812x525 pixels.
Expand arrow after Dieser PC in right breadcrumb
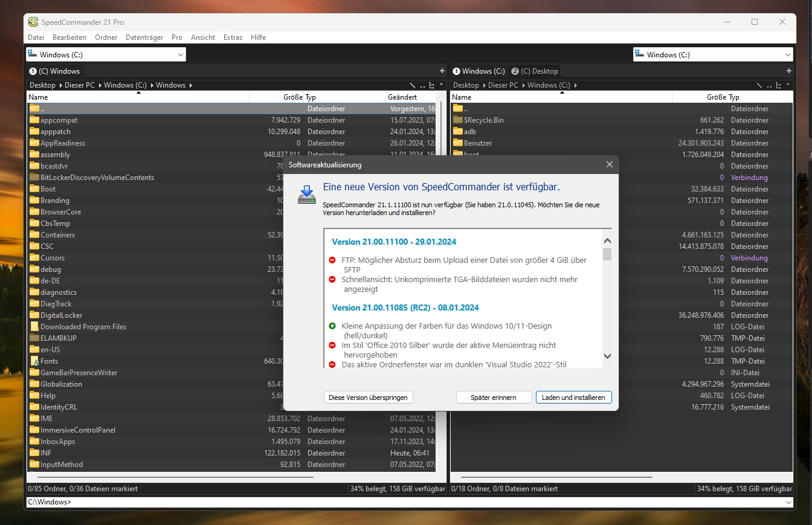click(x=523, y=85)
